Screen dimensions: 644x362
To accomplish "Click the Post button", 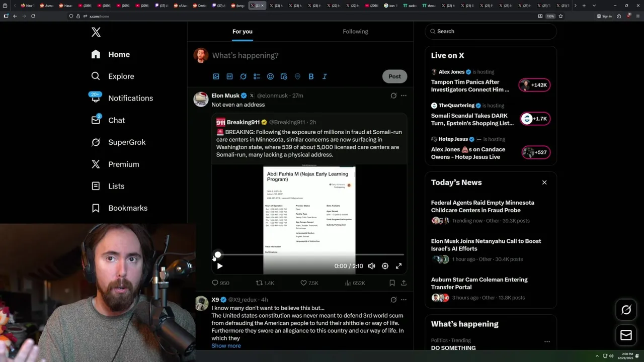I will 394,76.
